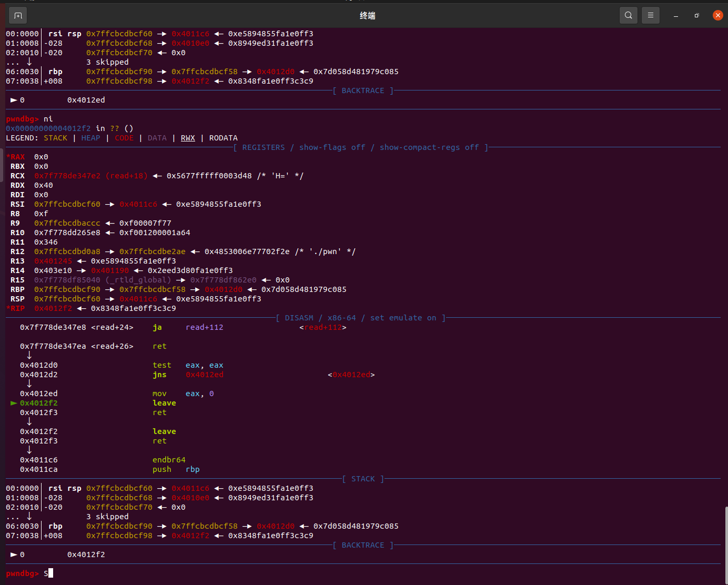Click the _rtld_global symbol in R15
The image size is (728, 585).
138,280
